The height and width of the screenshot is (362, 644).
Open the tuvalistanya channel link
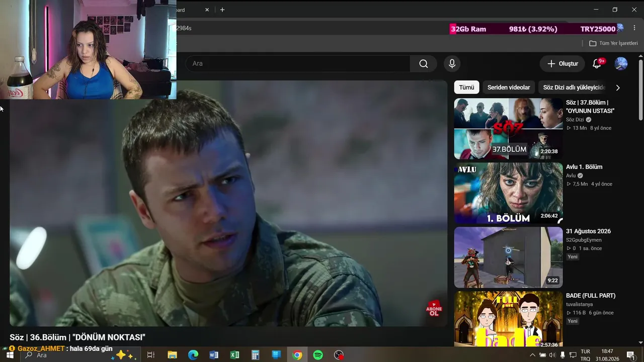coord(580,305)
